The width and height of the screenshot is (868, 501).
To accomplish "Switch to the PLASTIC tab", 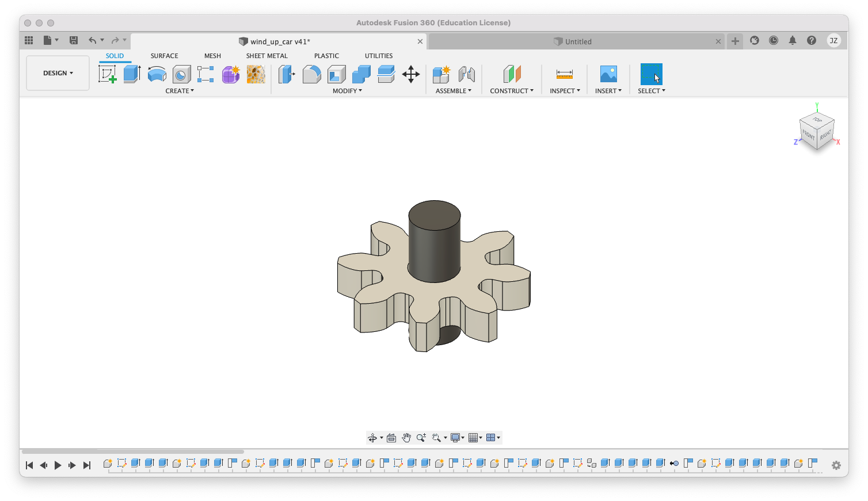I will point(326,56).
